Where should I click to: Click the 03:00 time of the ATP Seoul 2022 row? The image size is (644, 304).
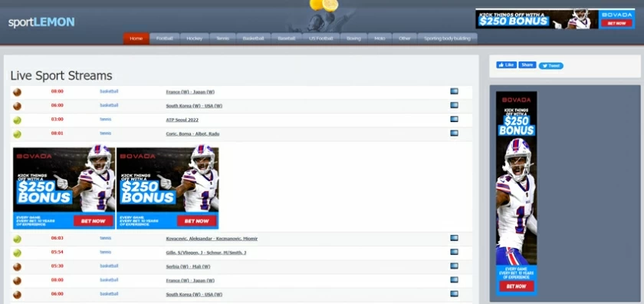(x=57, y=119)
